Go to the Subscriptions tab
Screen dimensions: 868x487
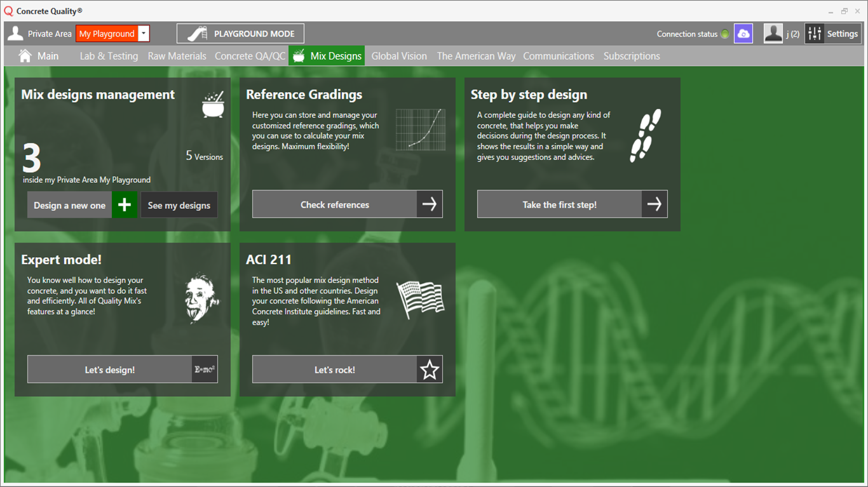[632, 56]
